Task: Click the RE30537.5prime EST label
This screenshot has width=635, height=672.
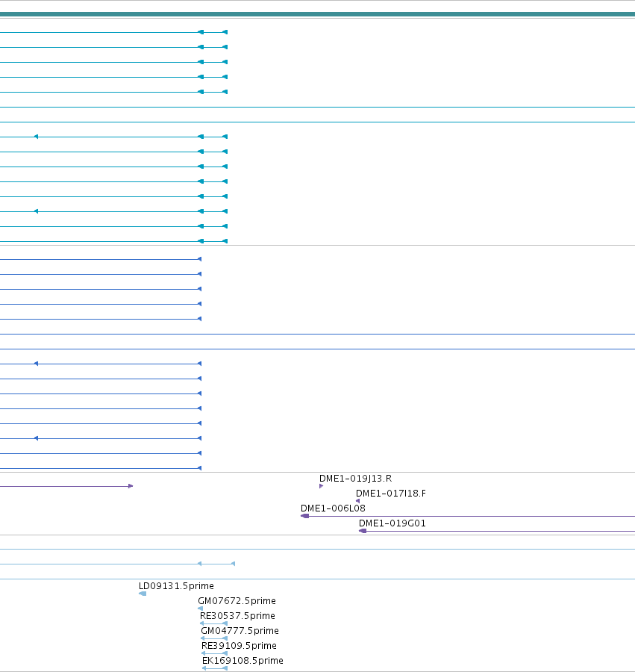Action: 237,616
